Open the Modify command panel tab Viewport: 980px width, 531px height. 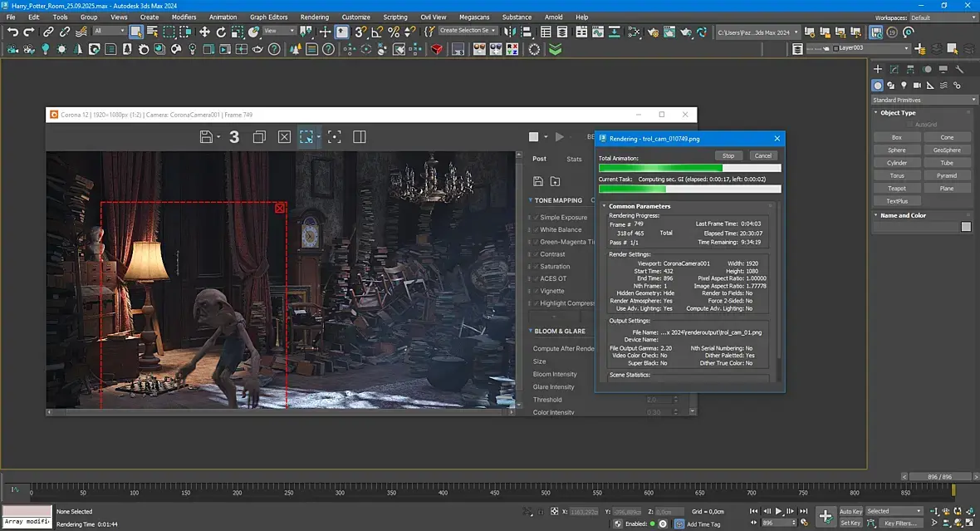896,69
